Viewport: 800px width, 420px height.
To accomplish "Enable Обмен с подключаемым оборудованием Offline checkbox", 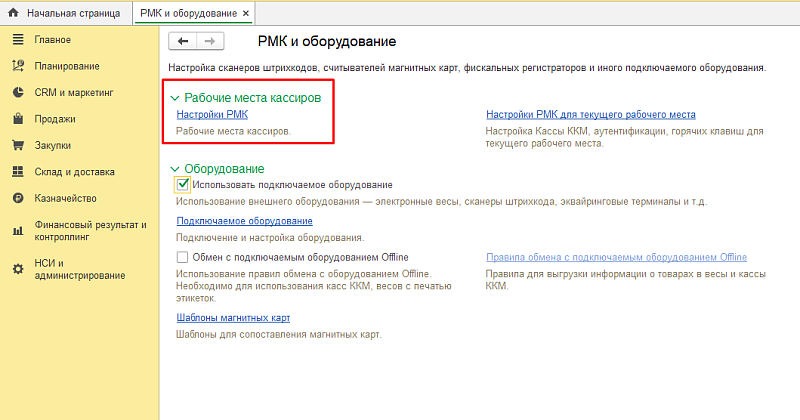I will (182, 257).
